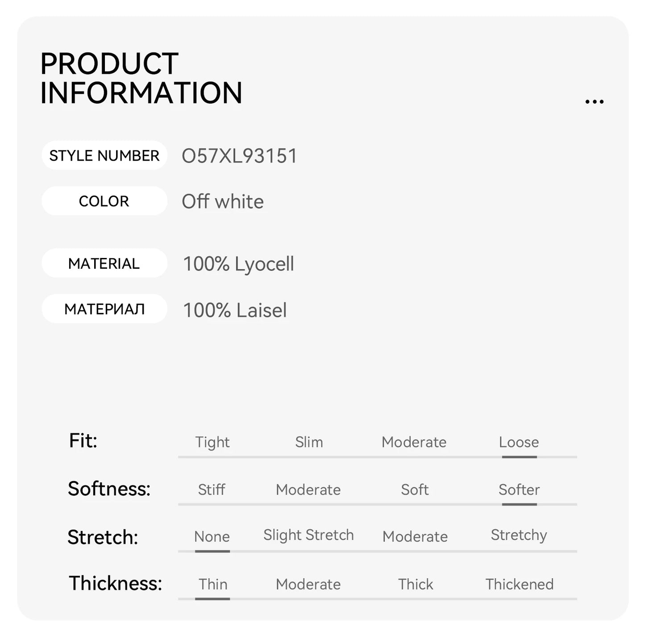Choose Stiff on the Softness scale
645x644 pixels.
tap(212, 490)
